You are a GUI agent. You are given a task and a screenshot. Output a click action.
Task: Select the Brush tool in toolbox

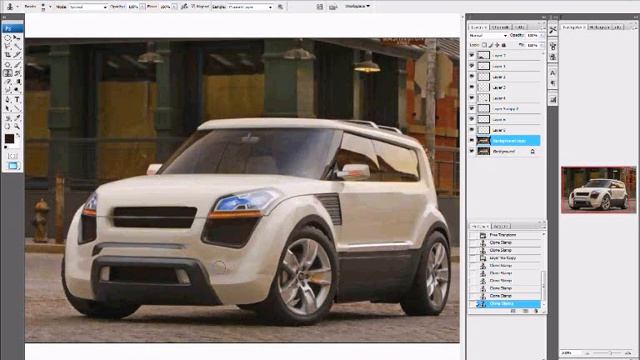click(x=17, y=64)
